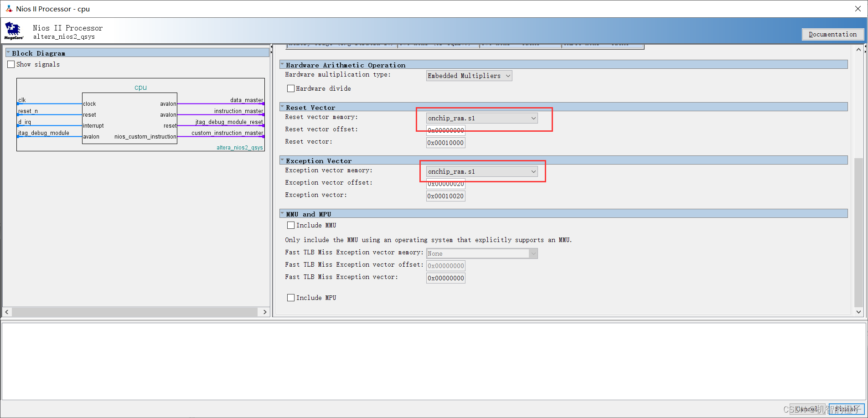Viewport: 868px width, 418px height.
Task: Click the Exception vector offset field
Action: point(446,184)
